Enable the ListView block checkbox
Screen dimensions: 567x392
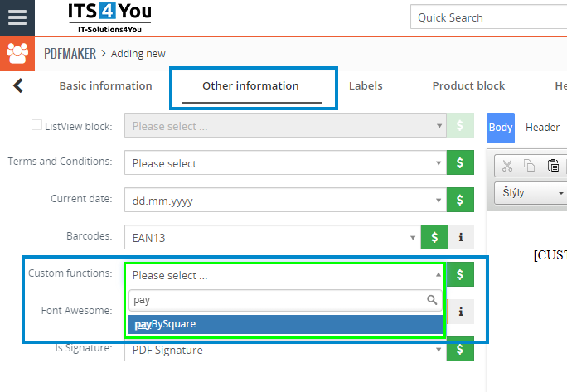point(36,126)
